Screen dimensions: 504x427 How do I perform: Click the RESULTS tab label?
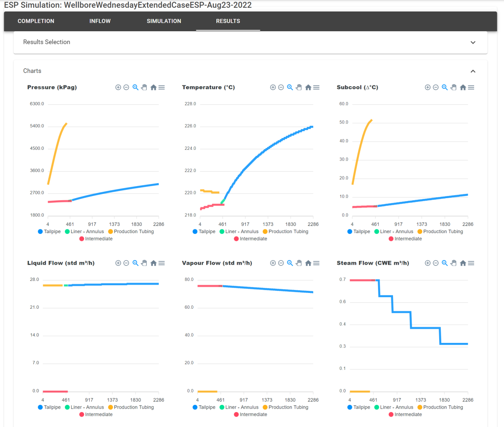click(x=228, y=21)
